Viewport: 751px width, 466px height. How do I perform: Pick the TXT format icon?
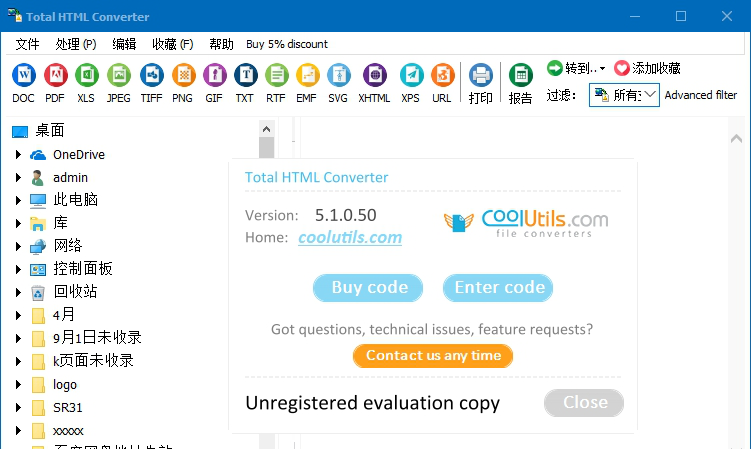point(246,75)
